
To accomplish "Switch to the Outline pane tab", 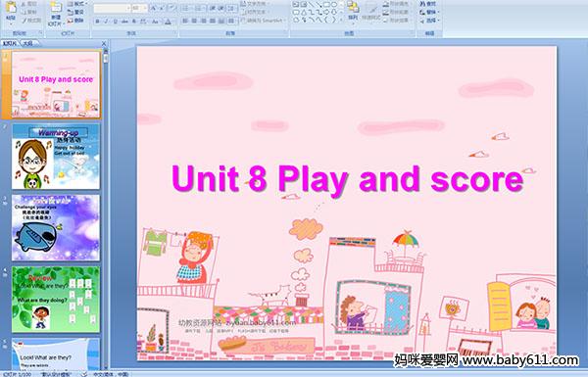I will [x=28, y=43].
